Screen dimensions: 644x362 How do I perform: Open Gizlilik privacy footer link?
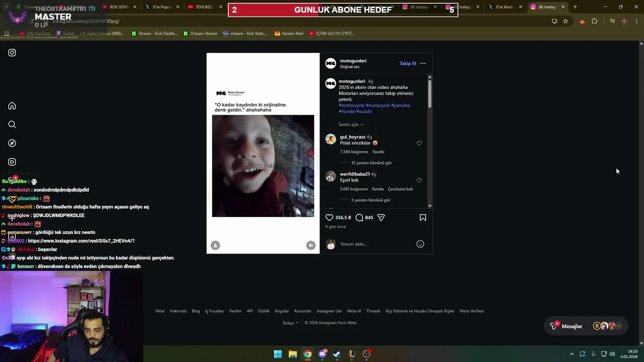click(264, 311)
